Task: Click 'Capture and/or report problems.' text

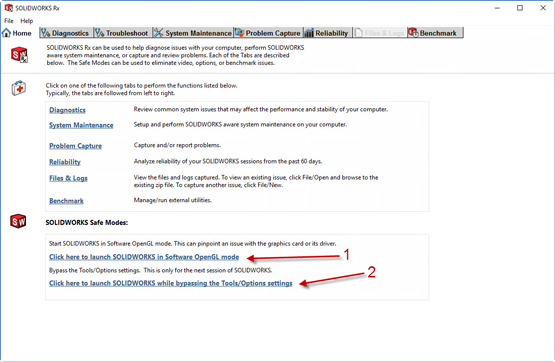Action: [177, 145]
